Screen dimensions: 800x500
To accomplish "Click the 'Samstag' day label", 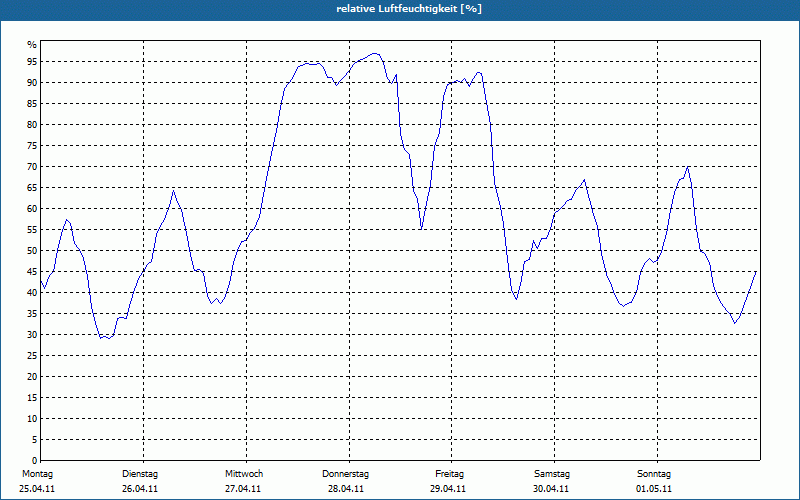I will click(x=552, y=474).
